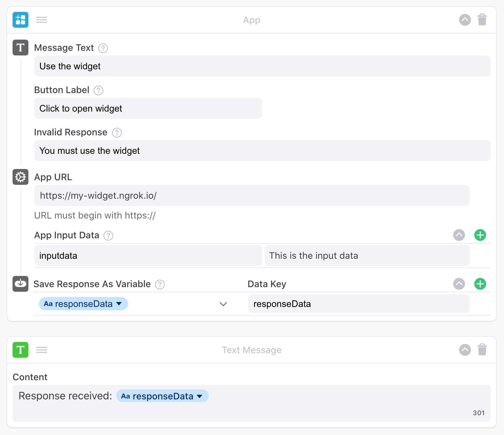
Task: Delete the App block using trash icon
Action: click(482, 20)
